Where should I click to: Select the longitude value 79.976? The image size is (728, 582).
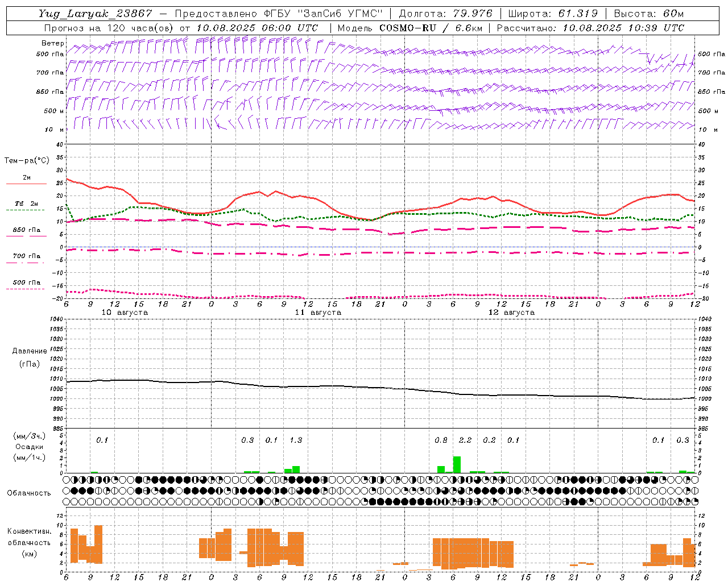tap(474, 14)
